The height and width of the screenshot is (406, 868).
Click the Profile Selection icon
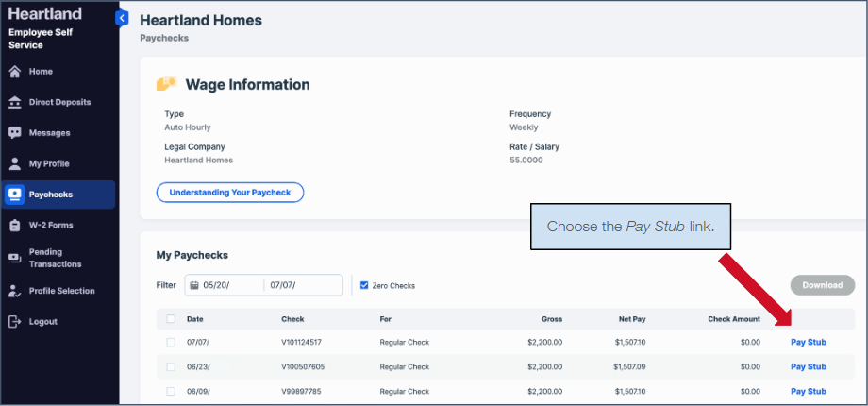click(x=15, y=291)
